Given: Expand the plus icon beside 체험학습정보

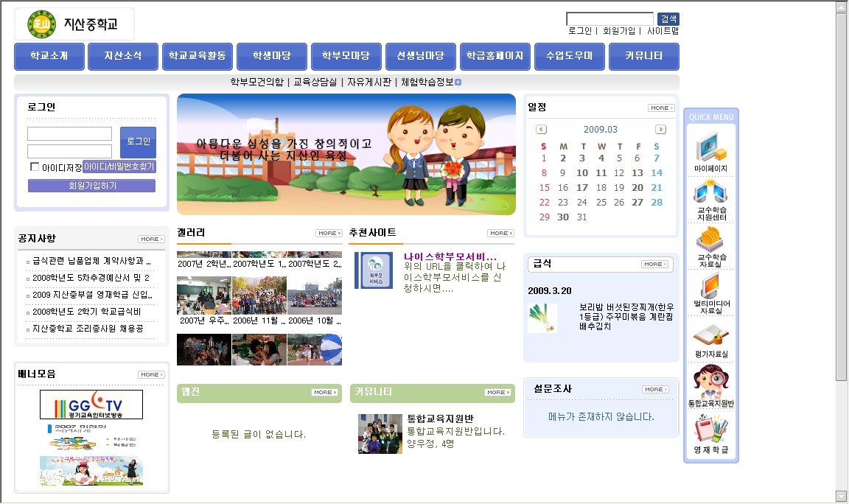Looking at the screenshot, I should (x=458, y=83).
